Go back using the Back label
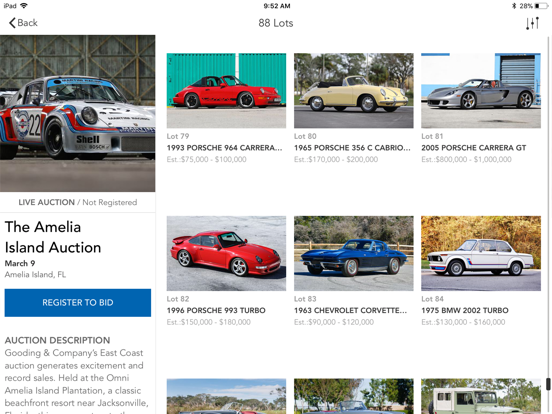552x414 pixels. tap(27, 23)
